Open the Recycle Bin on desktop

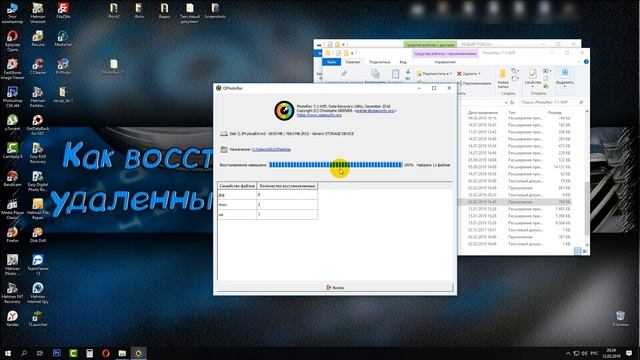click(x=620, y=318)
